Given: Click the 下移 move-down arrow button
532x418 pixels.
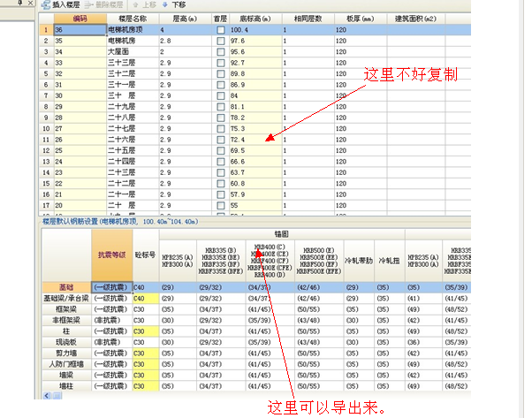Looking at the screenshot, I should coord(174,4).
